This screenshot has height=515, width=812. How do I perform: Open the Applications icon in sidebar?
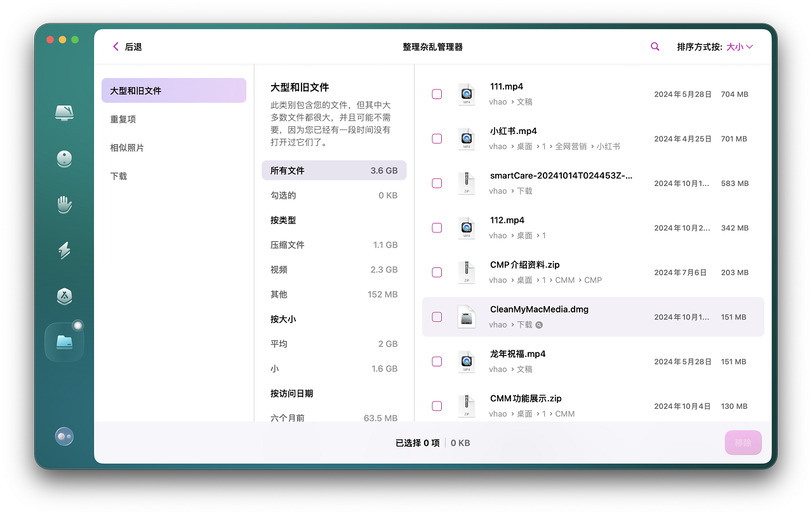point(64,296)
